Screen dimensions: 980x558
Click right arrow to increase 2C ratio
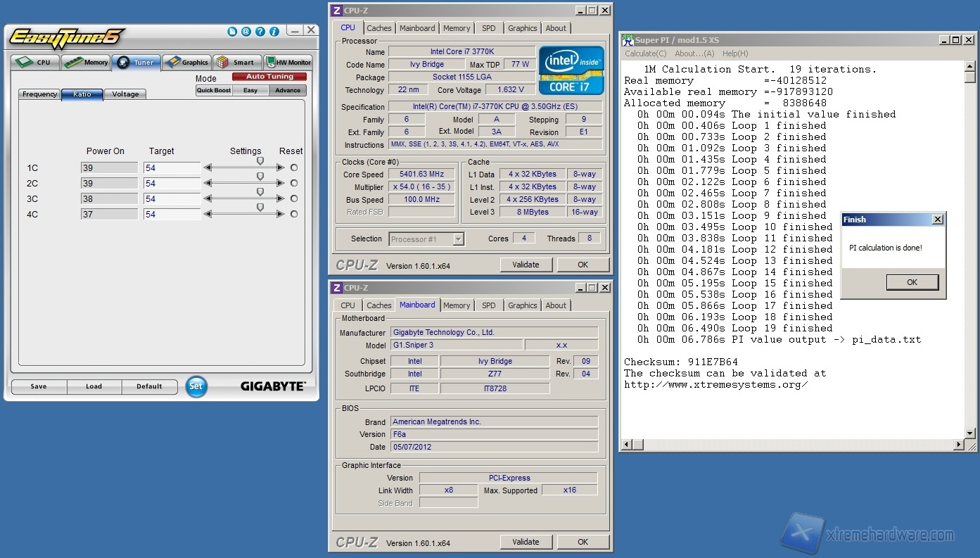coord(281,183)
